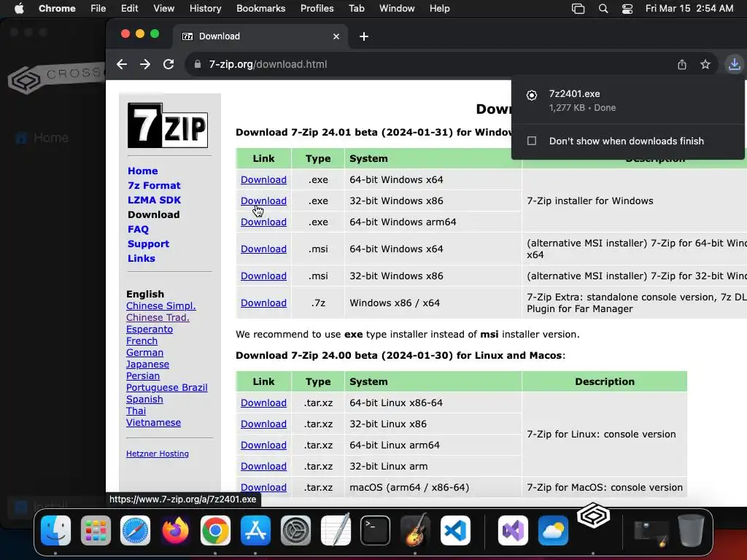This screenshot has width=747, height=560.
Task: Go to the Home sidebar link
Action: pyautogui.click(x=142, y=171)
